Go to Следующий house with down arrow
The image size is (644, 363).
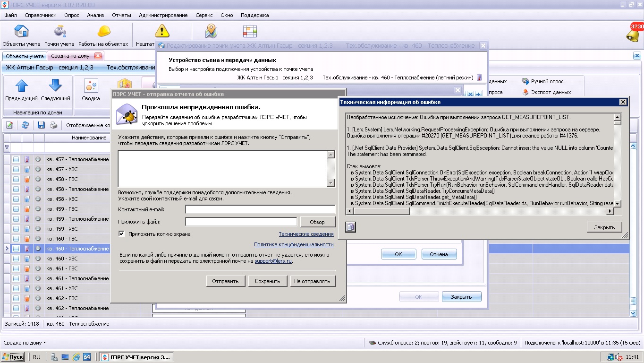pyautogui.click(x=55, y=90)
